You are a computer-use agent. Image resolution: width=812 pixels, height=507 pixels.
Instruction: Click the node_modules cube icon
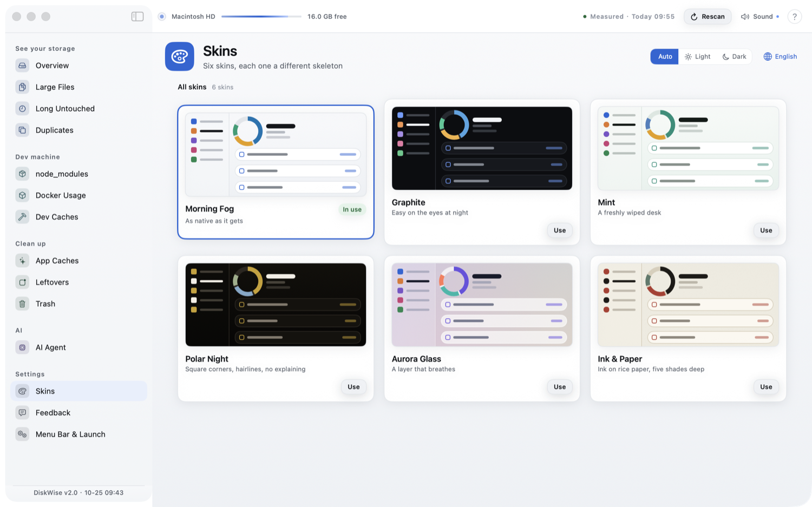pos(22,174)
